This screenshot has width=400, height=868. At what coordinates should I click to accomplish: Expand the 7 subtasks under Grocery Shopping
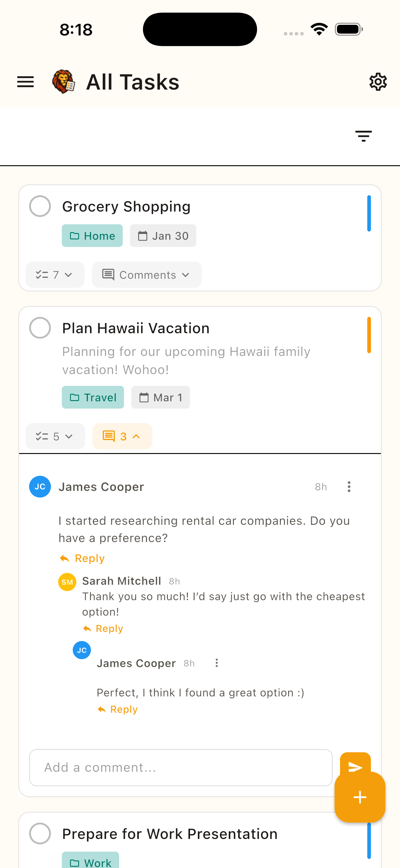click(55, 275)
